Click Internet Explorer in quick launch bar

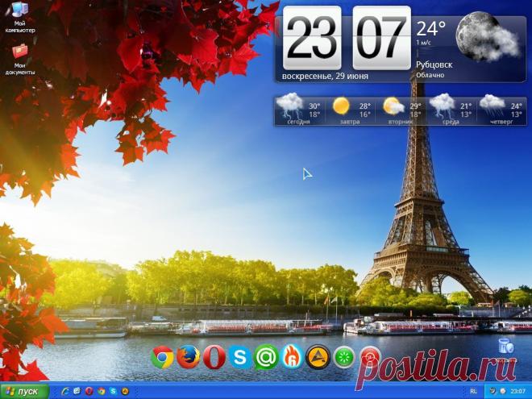(65, 392)
